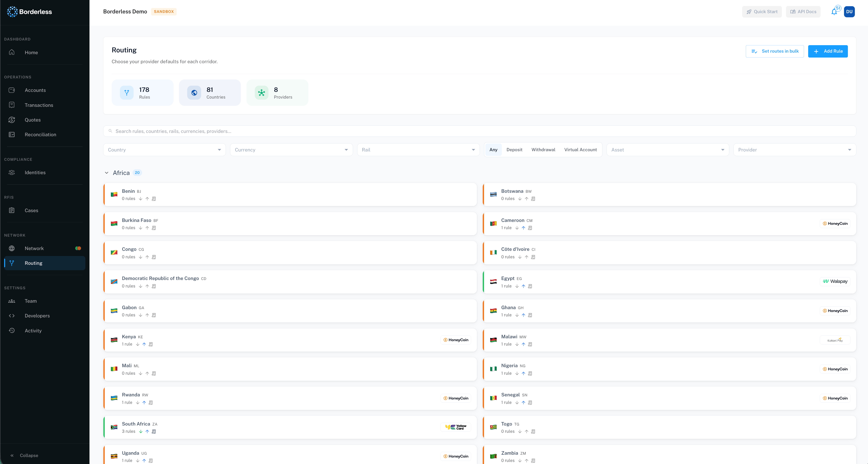Image resolution: width=868 pixels, height=464 pixels.
Task: Open the API Docs button
Action: pos(803,12)
